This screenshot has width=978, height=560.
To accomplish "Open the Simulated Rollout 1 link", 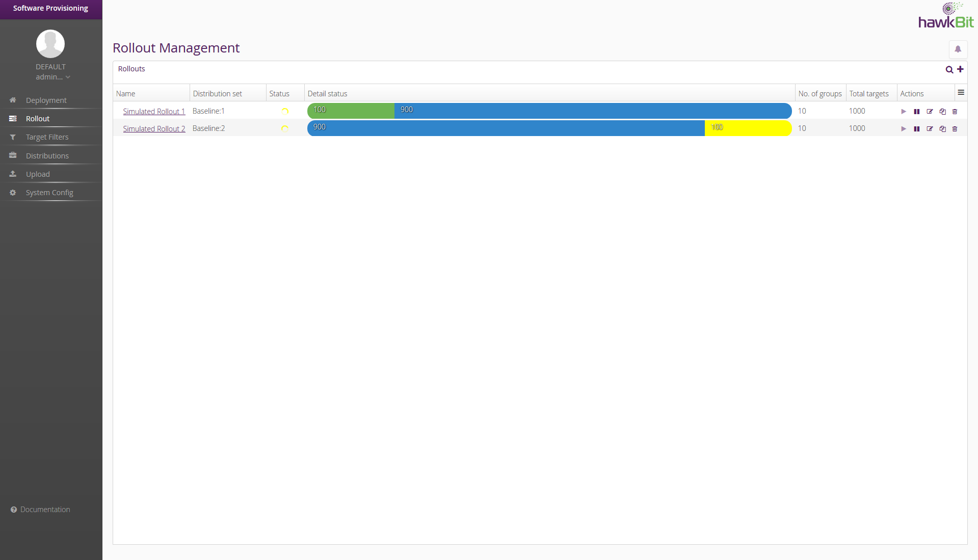I will pyautogui.click(x=154, y=112).
